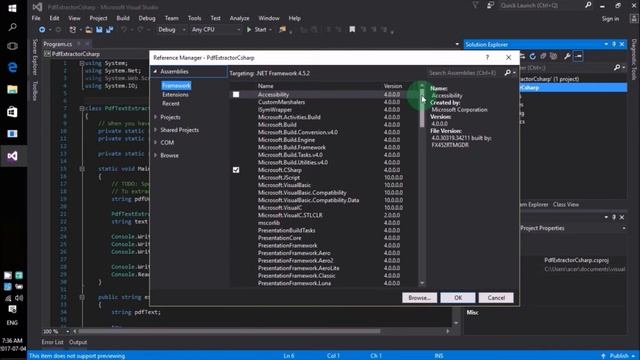Uncheck the Microsoft.CSharp assembly checkbox
The height and width of the screenshot is (360, 640).
(236, 170)
